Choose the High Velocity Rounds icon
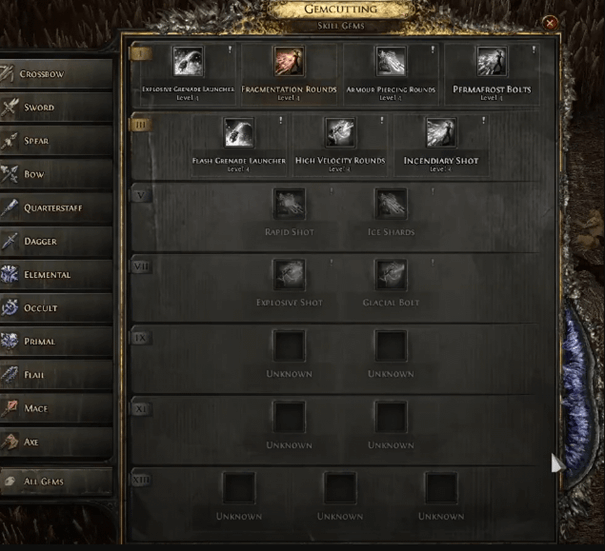This screenshot has height=551, width=605. (x=340, y=133)
